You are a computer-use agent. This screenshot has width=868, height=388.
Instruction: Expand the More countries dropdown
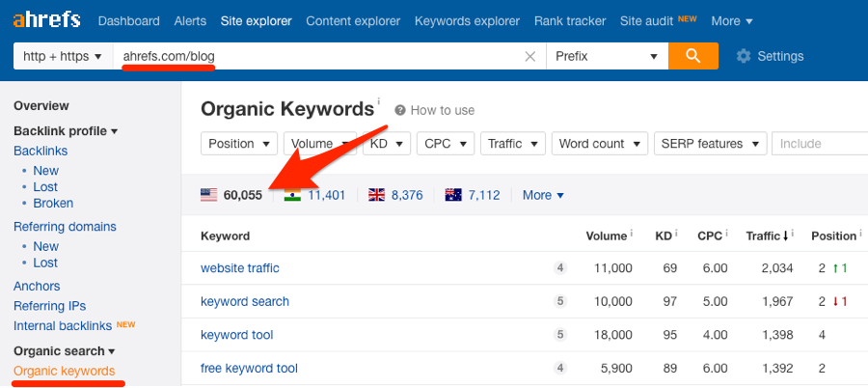point(543,195)
